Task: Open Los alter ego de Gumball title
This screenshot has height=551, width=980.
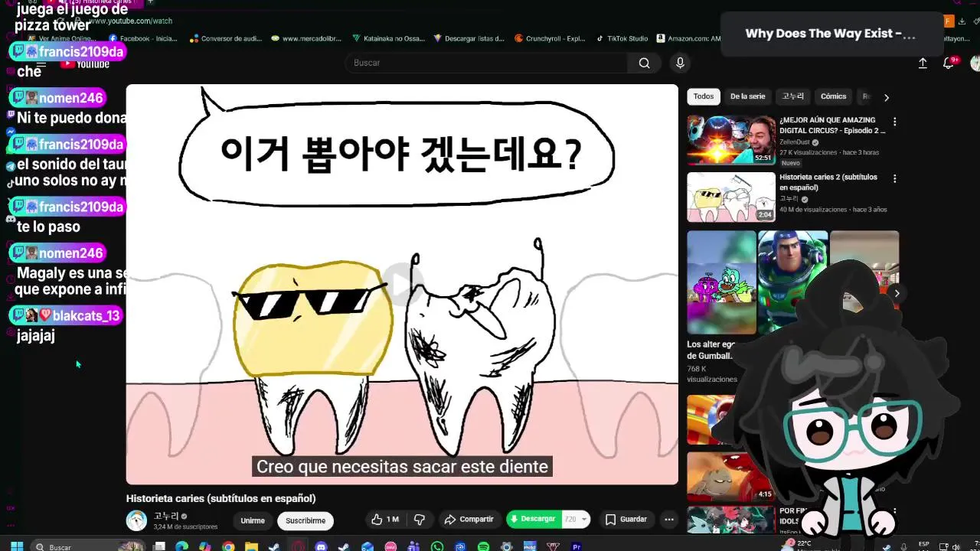Action: tap(710, 350)
